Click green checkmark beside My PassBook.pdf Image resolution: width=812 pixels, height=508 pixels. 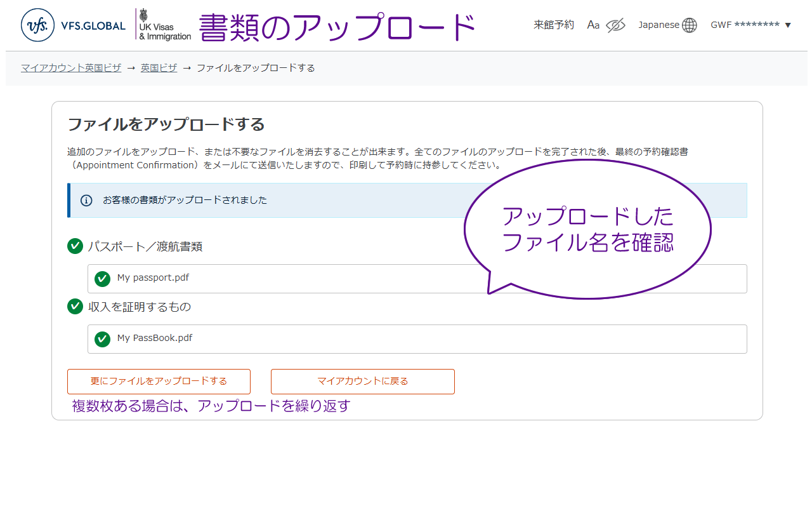(x=102, y=339)
